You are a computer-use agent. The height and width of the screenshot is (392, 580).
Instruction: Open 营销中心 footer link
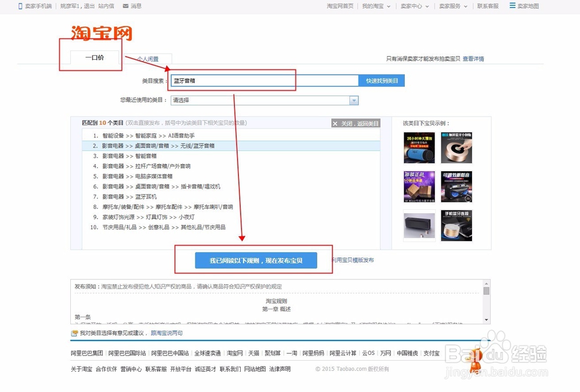(x=131, y=369)
